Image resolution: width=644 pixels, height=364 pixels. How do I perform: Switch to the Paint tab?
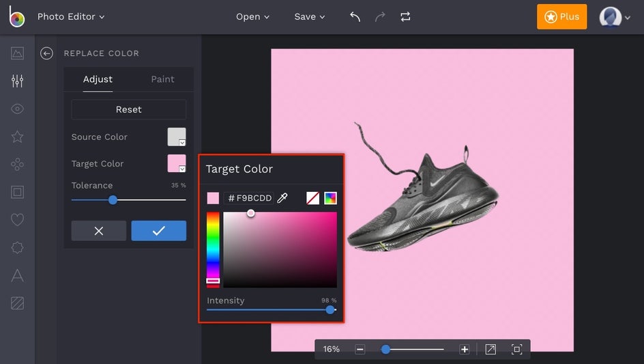point(162,79)
